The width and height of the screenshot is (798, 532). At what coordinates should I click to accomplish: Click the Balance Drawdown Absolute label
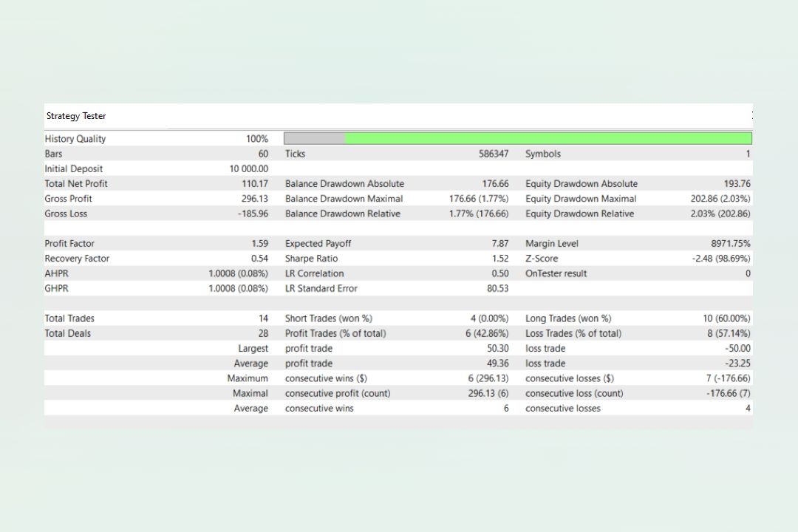click(x=344, y=184)
